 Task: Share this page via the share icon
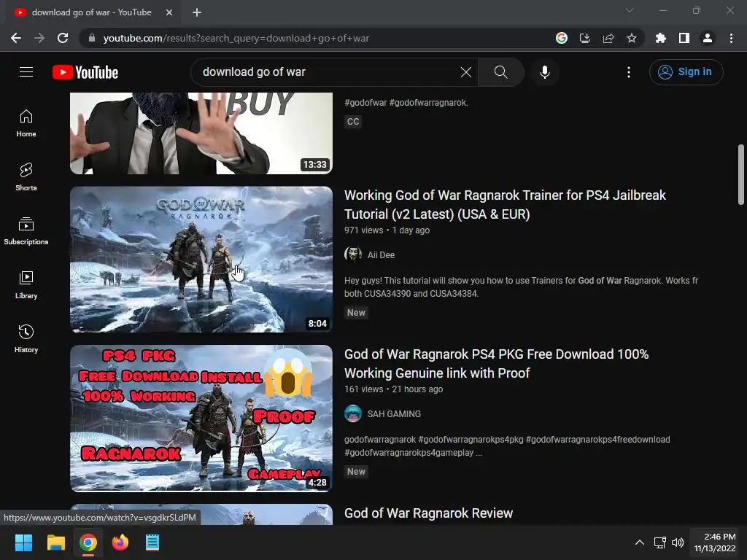click(608, 38)
